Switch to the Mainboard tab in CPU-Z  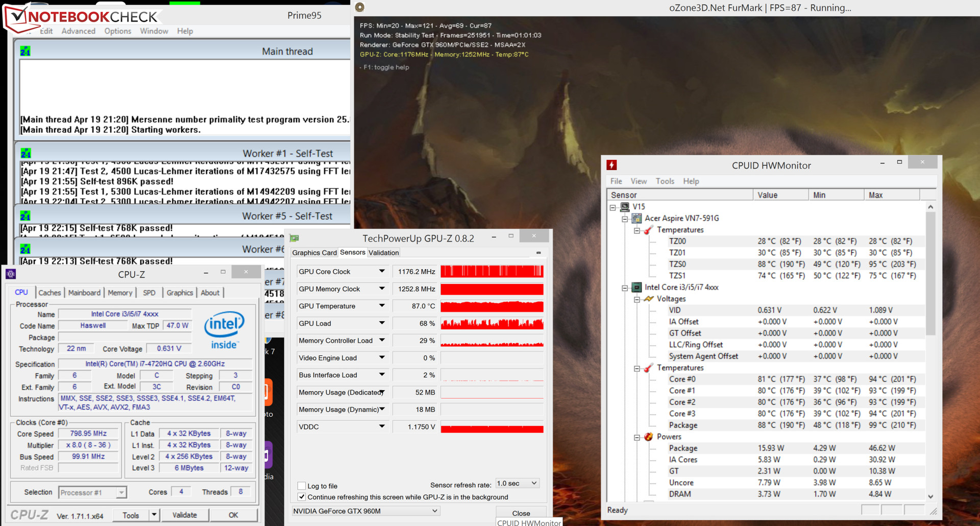84,293
